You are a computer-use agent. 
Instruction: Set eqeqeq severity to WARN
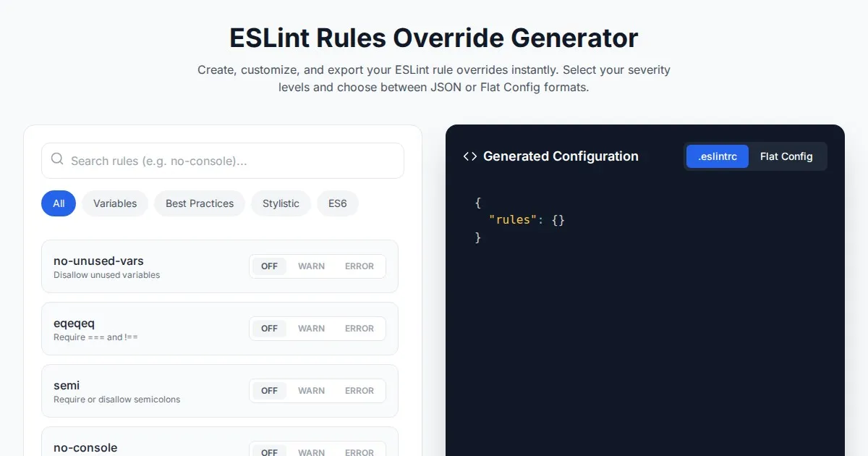(x=311, y=329)
